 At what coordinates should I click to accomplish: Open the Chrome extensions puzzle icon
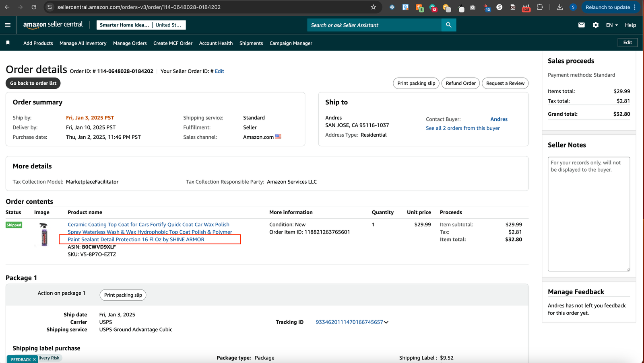point(540,7)
